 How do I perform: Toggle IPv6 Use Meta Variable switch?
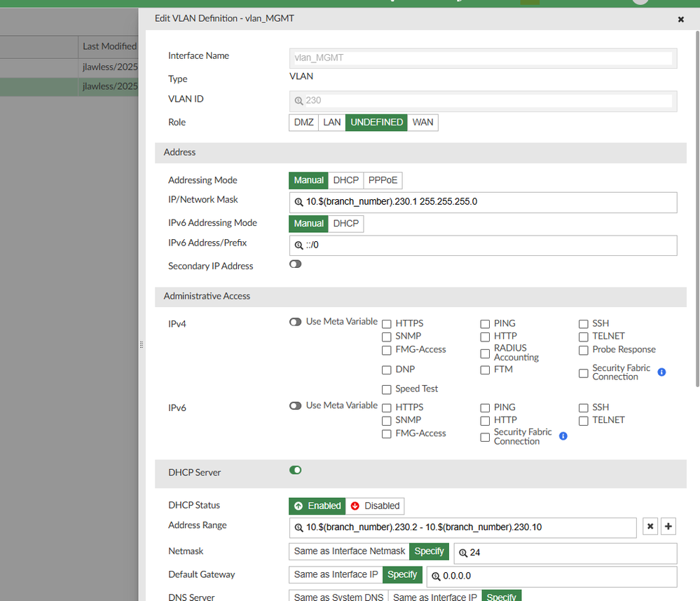point(295,406)
